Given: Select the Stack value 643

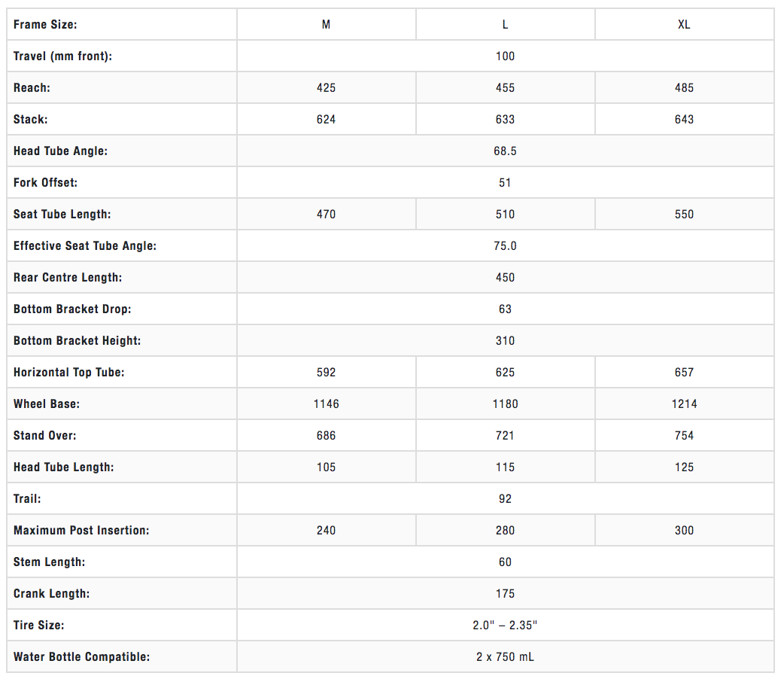Looking at the screenshot, I should coord(684,120).
